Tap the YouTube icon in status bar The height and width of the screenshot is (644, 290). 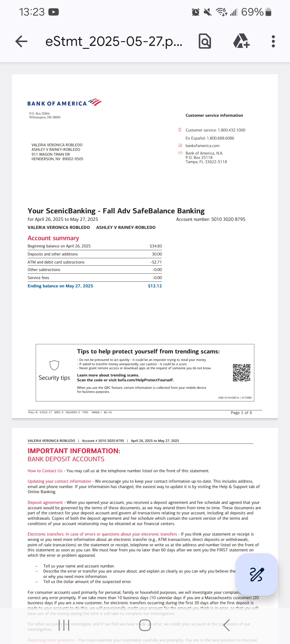tap(53, 12)
